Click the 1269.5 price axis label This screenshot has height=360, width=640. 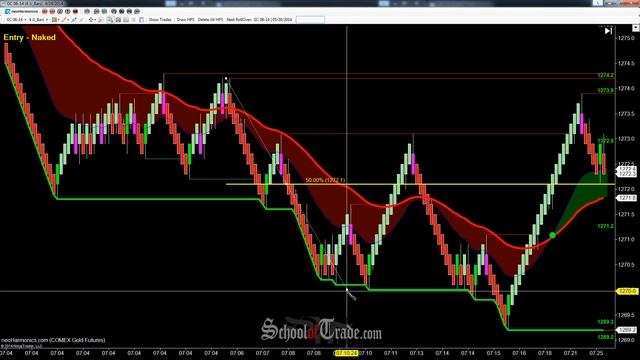pos(627,315)
